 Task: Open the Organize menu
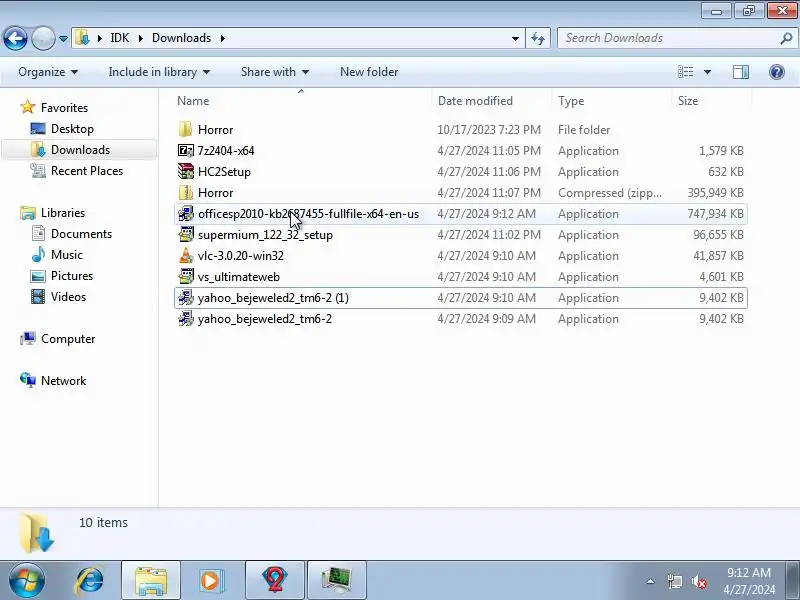point(48,72)
